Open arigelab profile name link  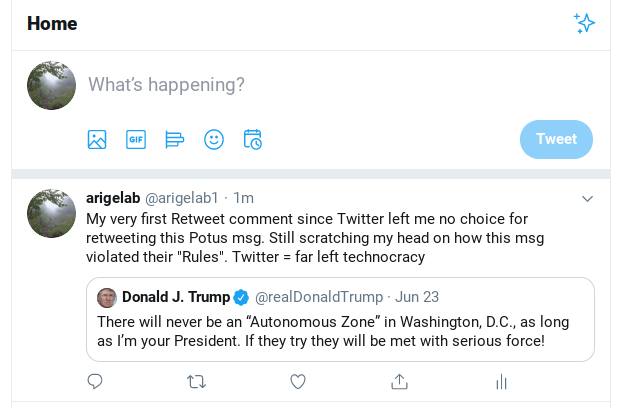coord(113,198)
